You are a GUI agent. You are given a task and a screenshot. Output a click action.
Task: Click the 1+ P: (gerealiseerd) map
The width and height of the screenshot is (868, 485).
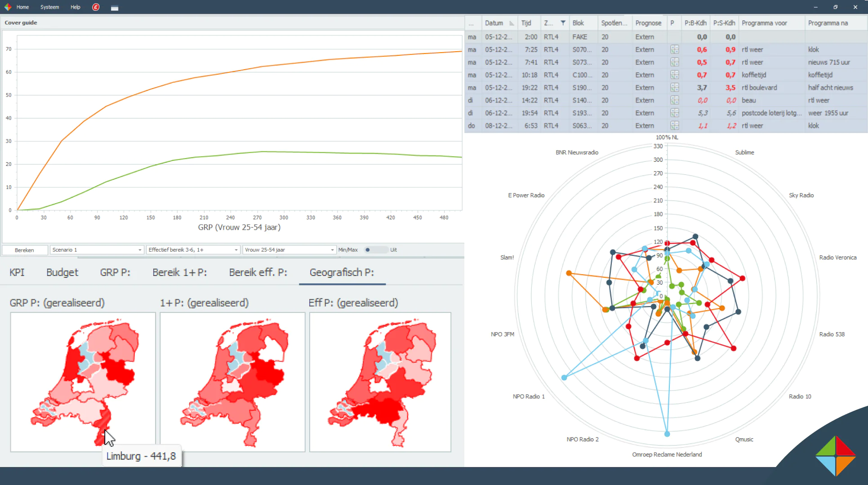coord(232,382)
